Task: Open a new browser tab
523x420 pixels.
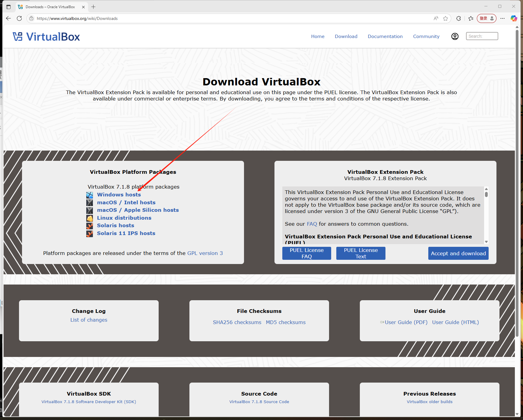Action: pos(94,7)
